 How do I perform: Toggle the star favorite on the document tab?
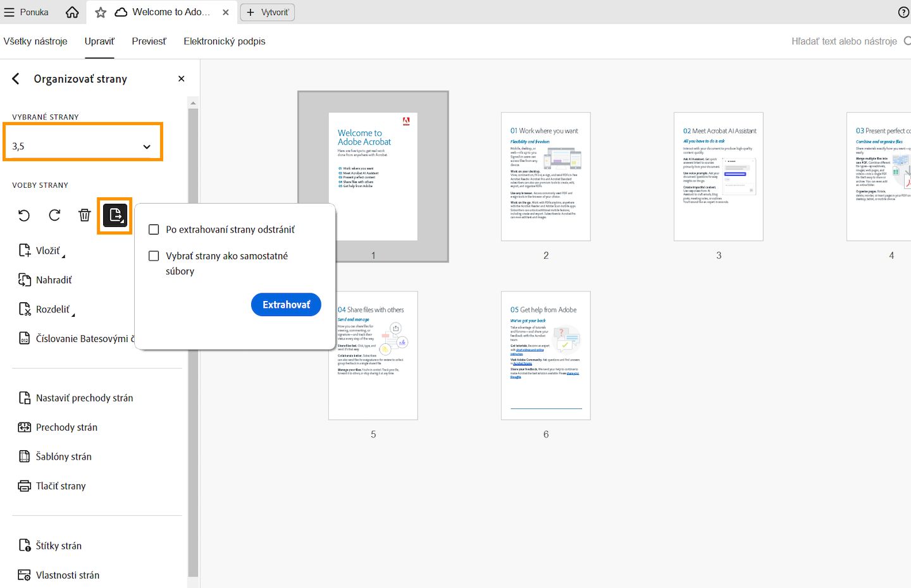pyautogui.click(x=100, y=11)
